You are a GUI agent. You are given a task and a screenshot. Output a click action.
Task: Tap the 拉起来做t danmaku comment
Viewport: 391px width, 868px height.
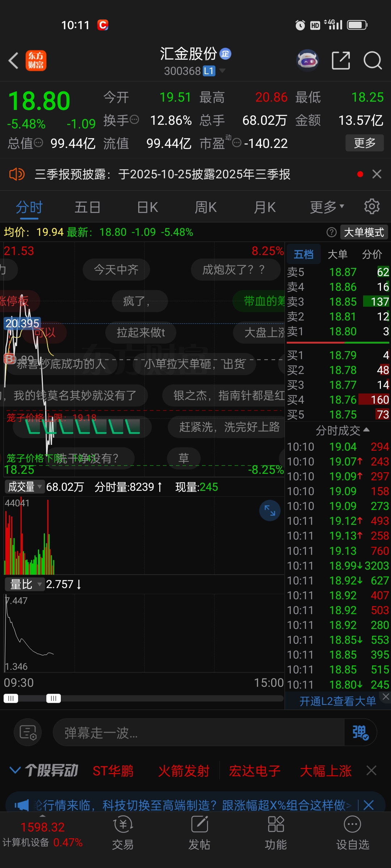point(141,332)
